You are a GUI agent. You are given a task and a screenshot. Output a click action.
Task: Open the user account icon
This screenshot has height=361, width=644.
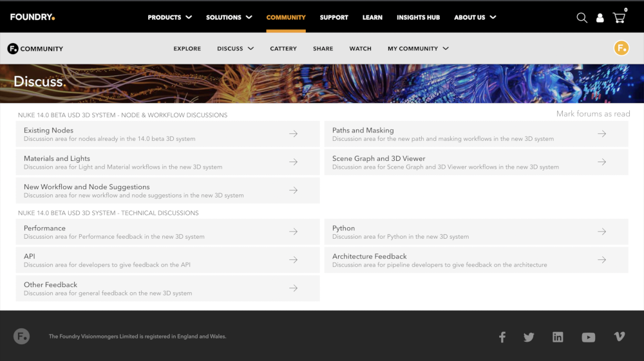pos(600,18)
